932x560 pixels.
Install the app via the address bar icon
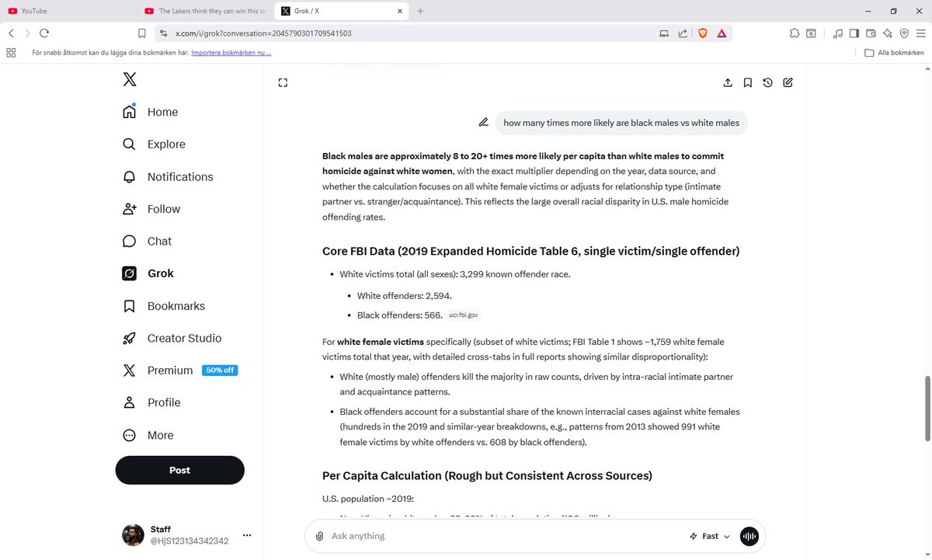(x=664, y=33)
